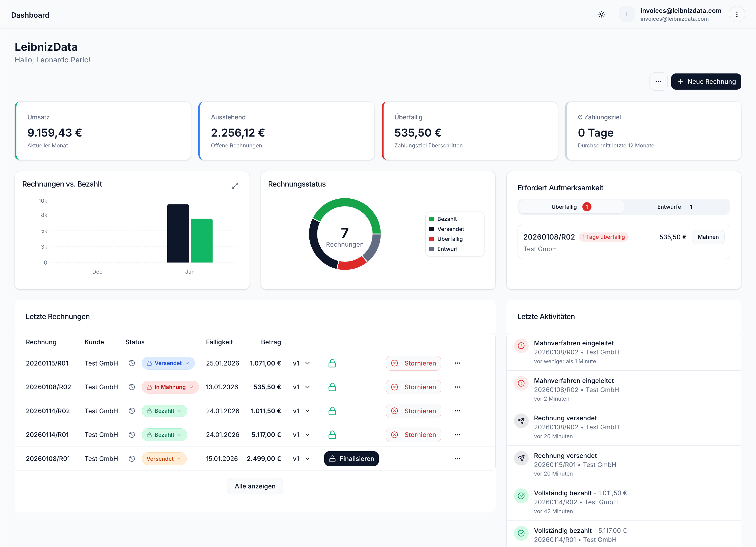Open the In Mahnung status dropdown
Image resolution: width=756 pixels, height=547 pixels.
pos(170,387)
